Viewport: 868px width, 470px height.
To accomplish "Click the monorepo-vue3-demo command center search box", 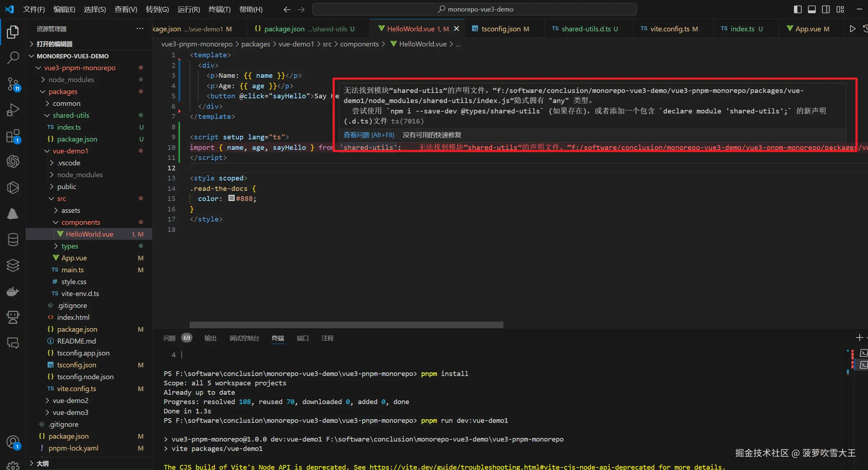I will (474, 9).
